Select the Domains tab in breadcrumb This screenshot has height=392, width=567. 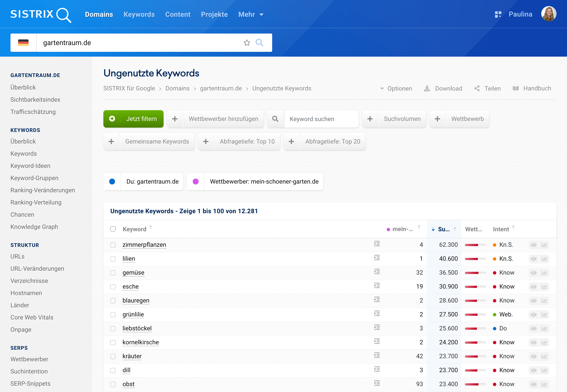coord(178,89)
